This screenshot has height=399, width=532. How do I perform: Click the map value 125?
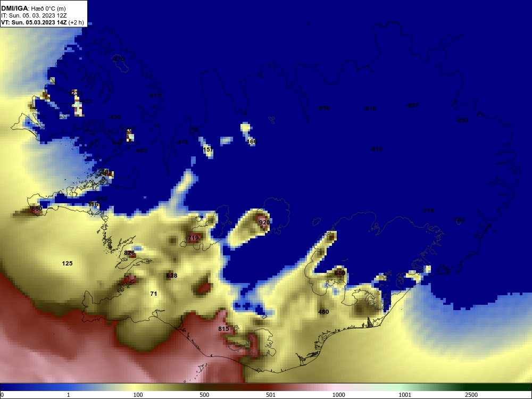click(x=67, y=263)
